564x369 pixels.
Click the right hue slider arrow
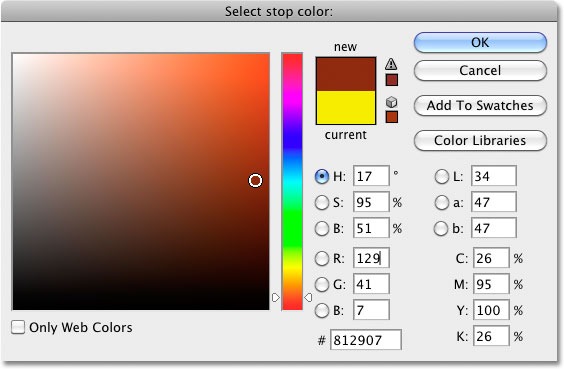(308, 297)
